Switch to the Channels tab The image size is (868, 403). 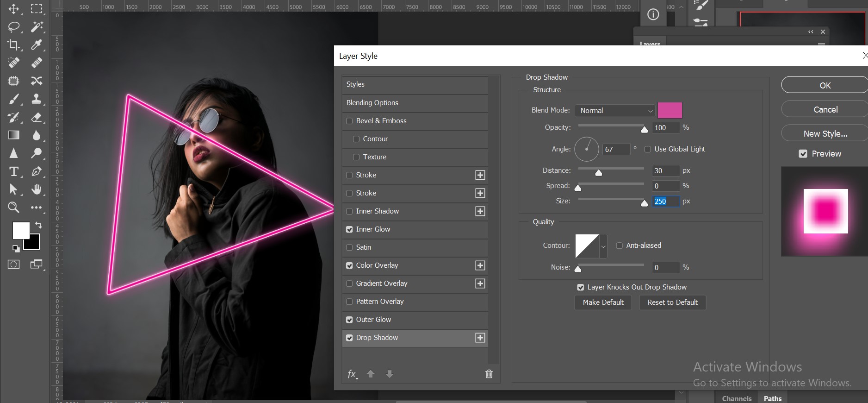coord(737,398)
